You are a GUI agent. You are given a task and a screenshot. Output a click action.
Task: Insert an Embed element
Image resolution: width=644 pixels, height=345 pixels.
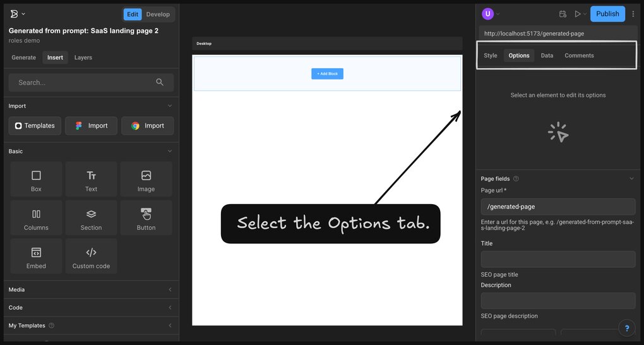36,256
